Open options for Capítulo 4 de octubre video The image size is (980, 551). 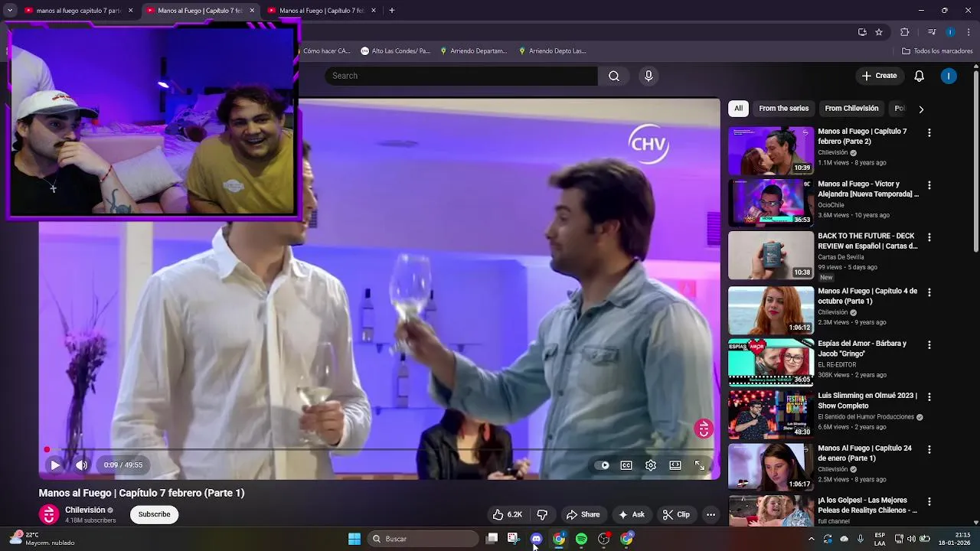(929, 292)
